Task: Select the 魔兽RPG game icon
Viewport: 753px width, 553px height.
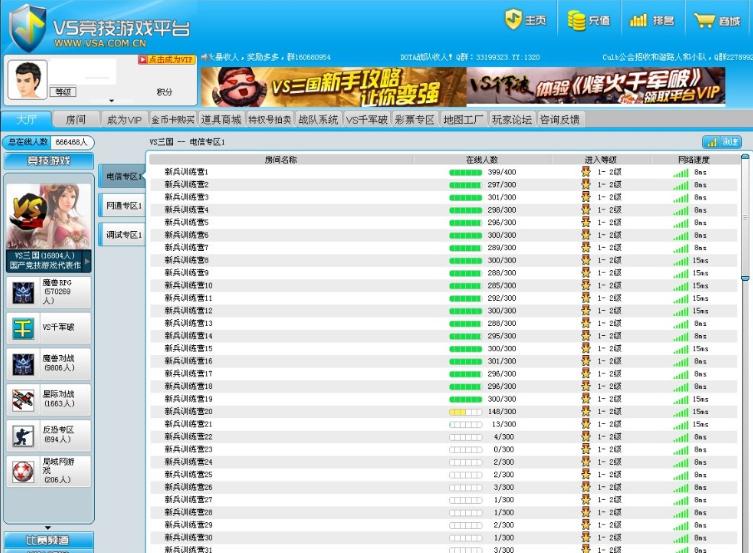Action: [x=23, y=292]
